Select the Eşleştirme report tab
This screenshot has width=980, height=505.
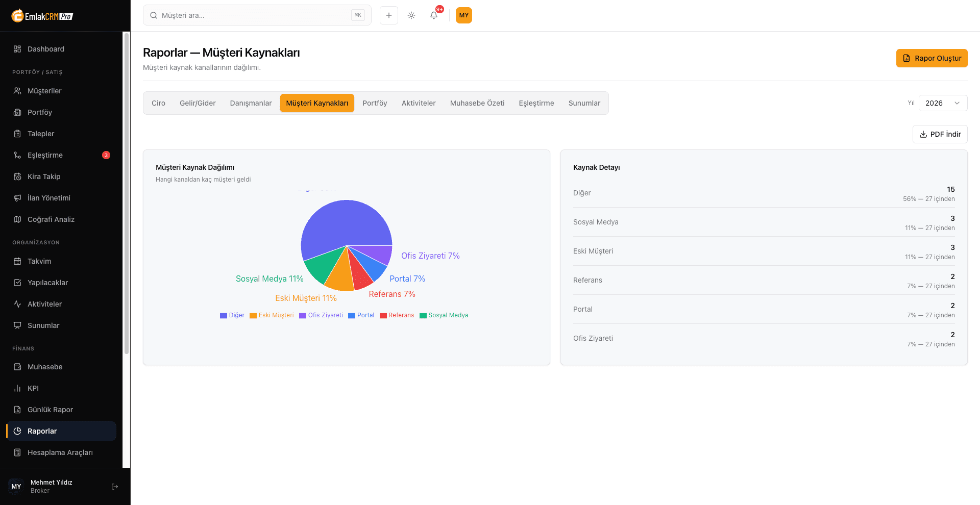(x=536, y=103)
